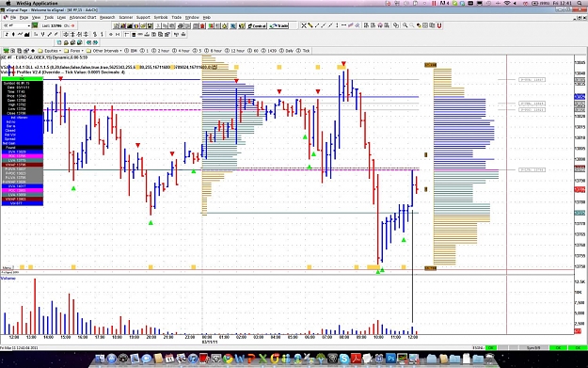This screenshot has width=588, height=368.
Task: Open Google Chrome from the dock
Action: point(228,359)
